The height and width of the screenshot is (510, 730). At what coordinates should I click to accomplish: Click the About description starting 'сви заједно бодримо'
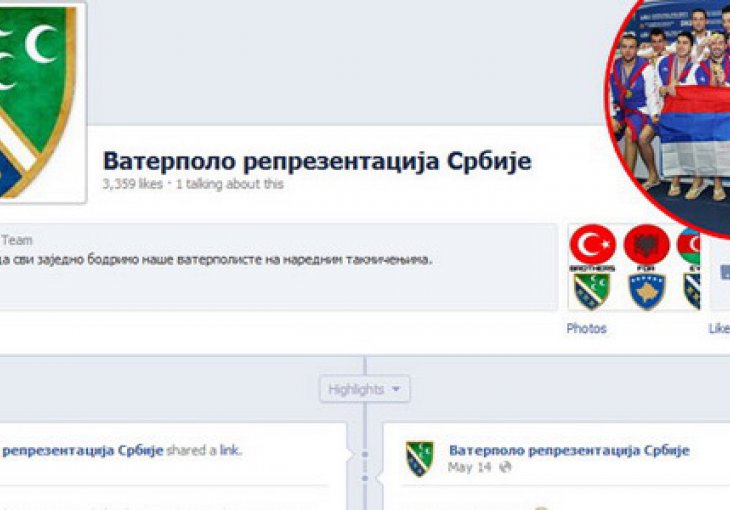tap(223, 259)
